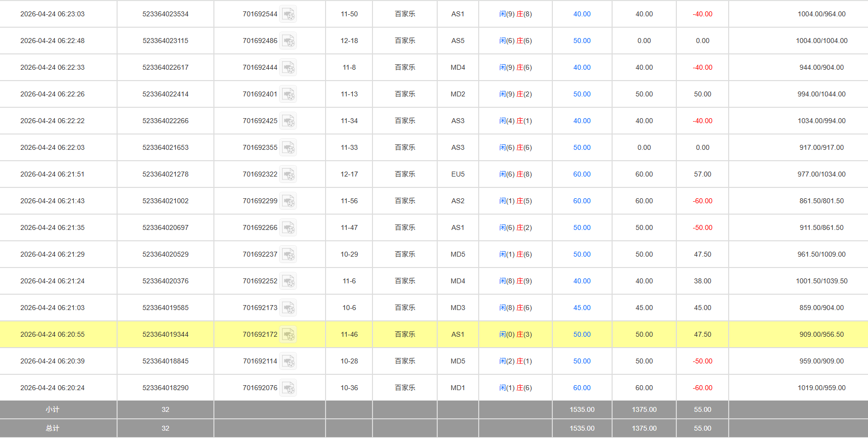Image resolution: width=868 pixels, height=447 pixels.
Task: Click bet amount 50.00 in highlighted 06:20:55 row
Action: (582, 334)
